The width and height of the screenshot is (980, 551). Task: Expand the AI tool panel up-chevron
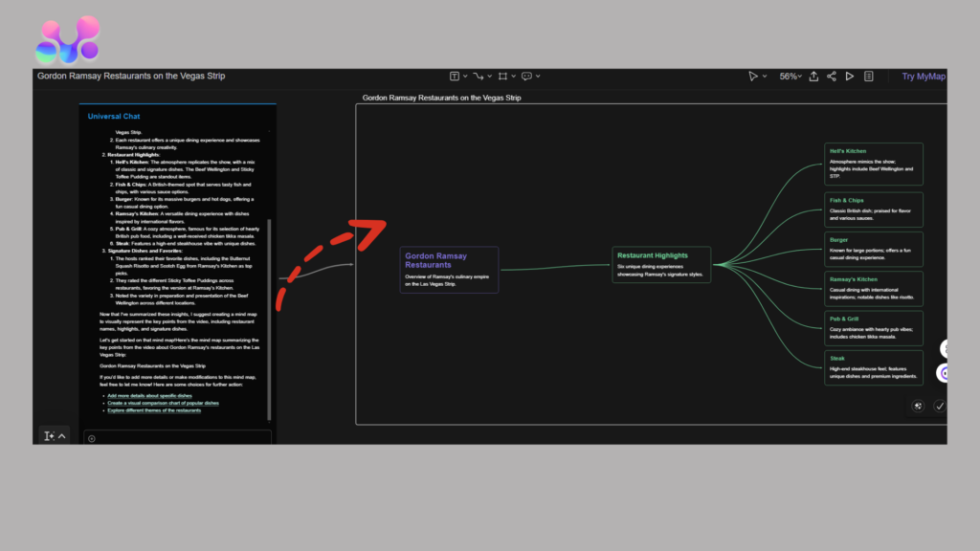(x=62, y=436)
